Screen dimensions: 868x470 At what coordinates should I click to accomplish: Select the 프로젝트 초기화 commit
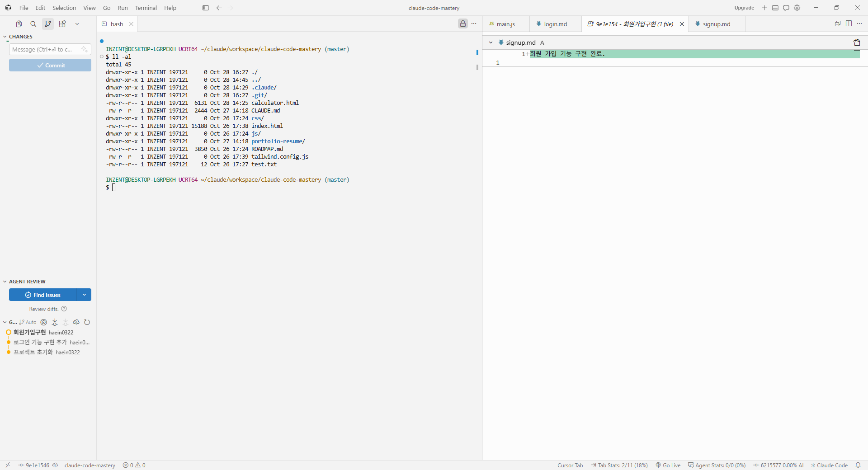(x=47, y=352)
